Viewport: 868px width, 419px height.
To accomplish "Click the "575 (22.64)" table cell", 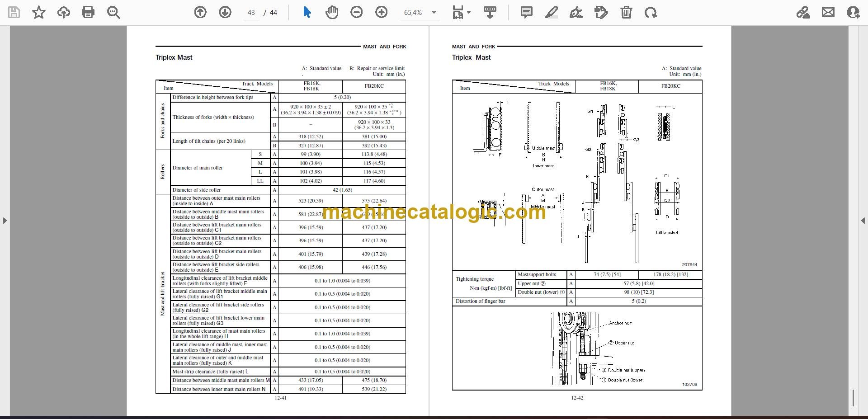I will point(374,201).
